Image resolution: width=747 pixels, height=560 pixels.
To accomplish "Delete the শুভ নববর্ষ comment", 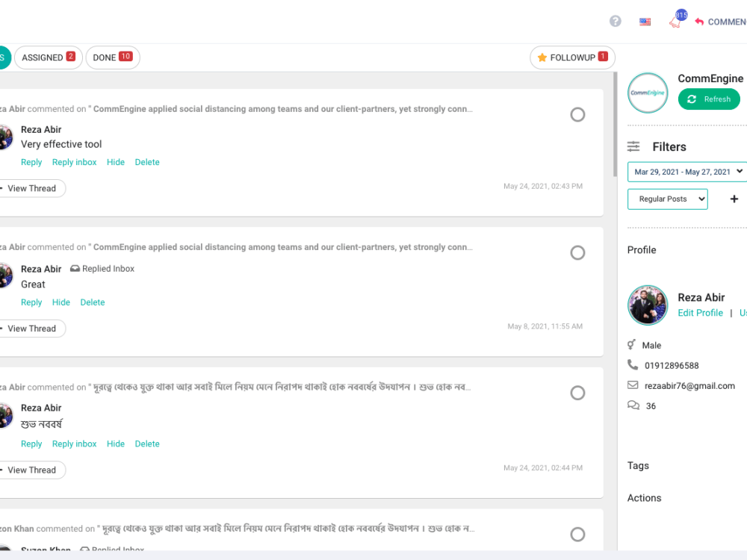I will [x=147, y=444].
